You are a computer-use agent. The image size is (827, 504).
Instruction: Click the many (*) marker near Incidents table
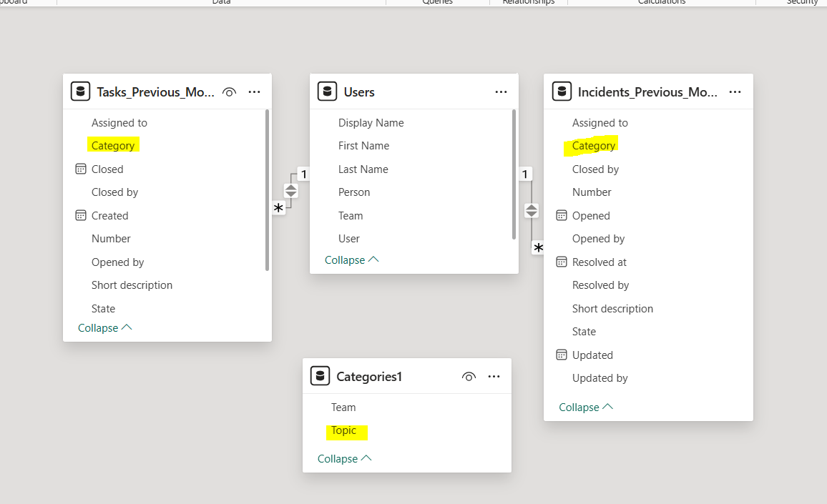pyautogui.click(x=538, y=248)
